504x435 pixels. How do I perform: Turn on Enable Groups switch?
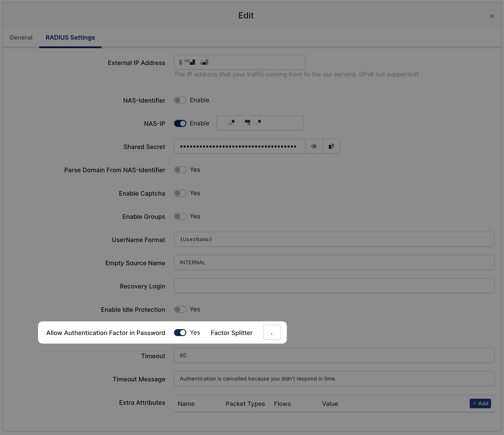pyautogui.click(x=180, y=216)
